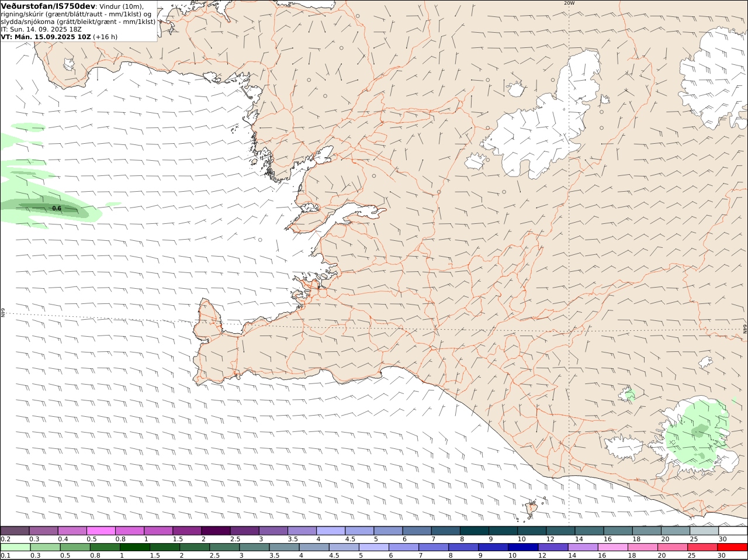Pick upper legend light gray swatch 25 to 30
748x560 pixels.
pos(704,530)
